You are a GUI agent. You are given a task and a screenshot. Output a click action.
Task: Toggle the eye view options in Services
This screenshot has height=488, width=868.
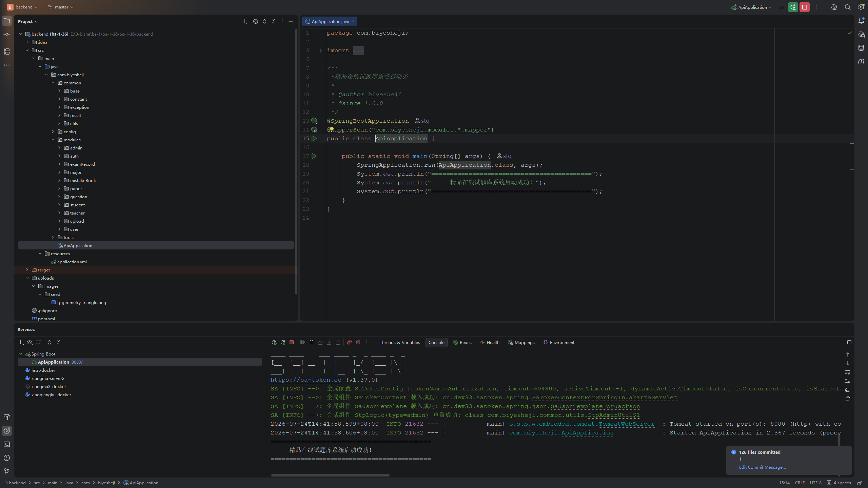tap(29, 342)
